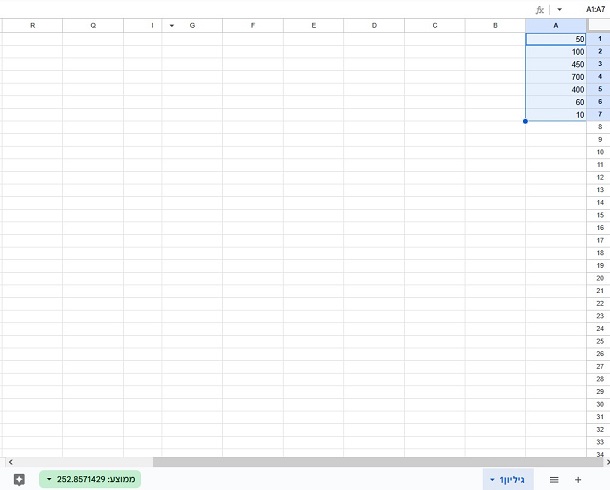Open the name box dropdown arrow
This screenshot has width=610, height=490.
tap(559, 9)
